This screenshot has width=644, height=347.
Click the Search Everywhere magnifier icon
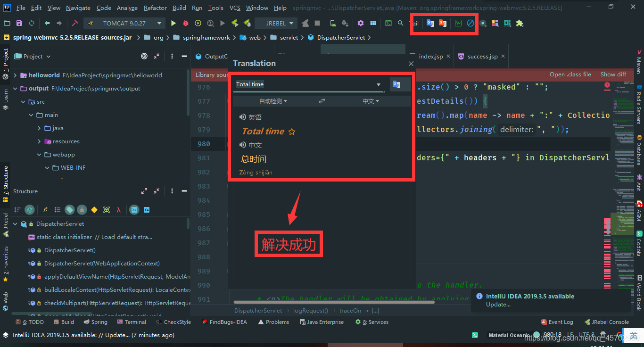click(401, 23)
